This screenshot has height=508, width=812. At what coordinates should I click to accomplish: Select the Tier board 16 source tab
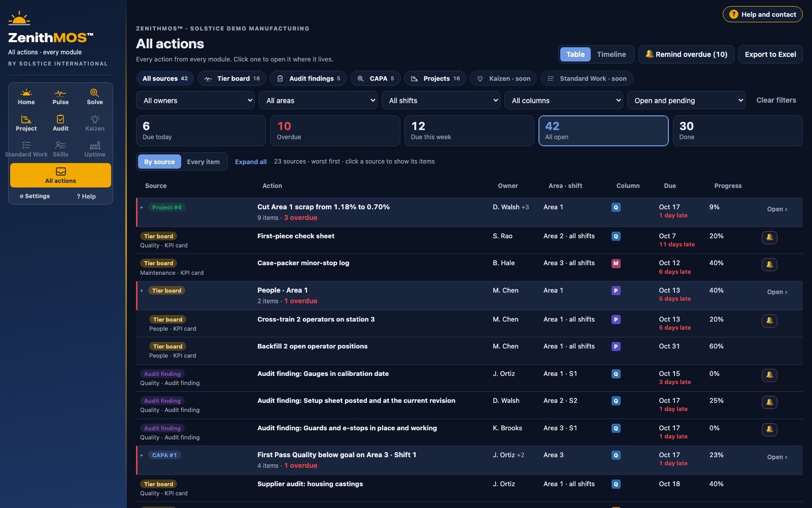(232, 79)
